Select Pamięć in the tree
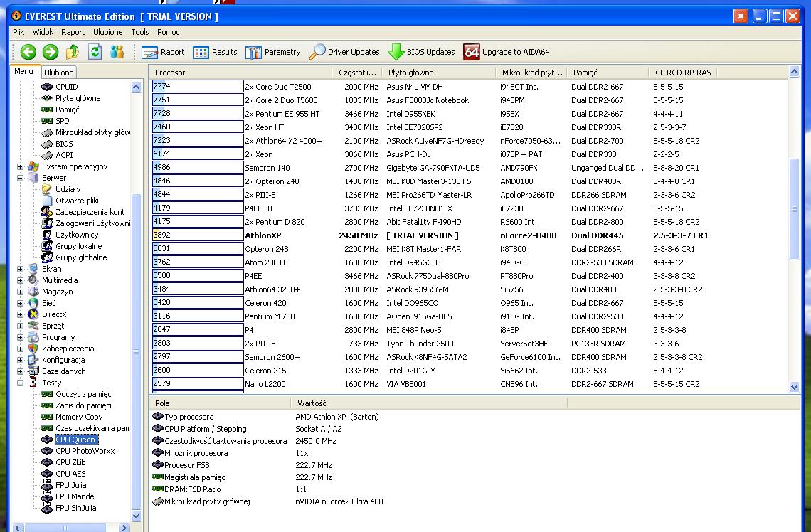 click(68, 110)
